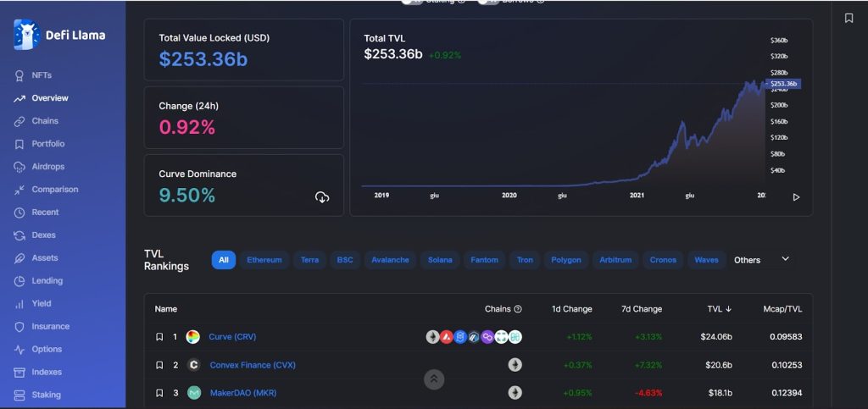Click the 1d Change column header
Screen dimensions: 868x409
pyautogui.click(x=572, y=309)
